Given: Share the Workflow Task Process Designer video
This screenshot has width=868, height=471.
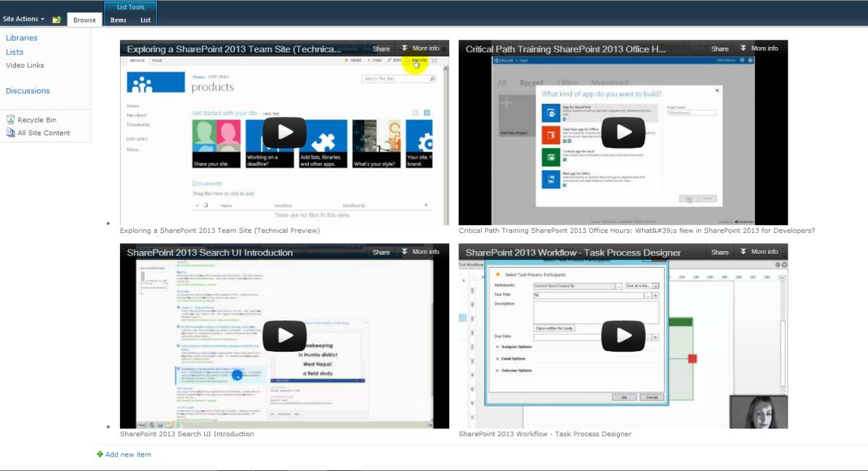Looking at the screenshot, I should point(720,253).
